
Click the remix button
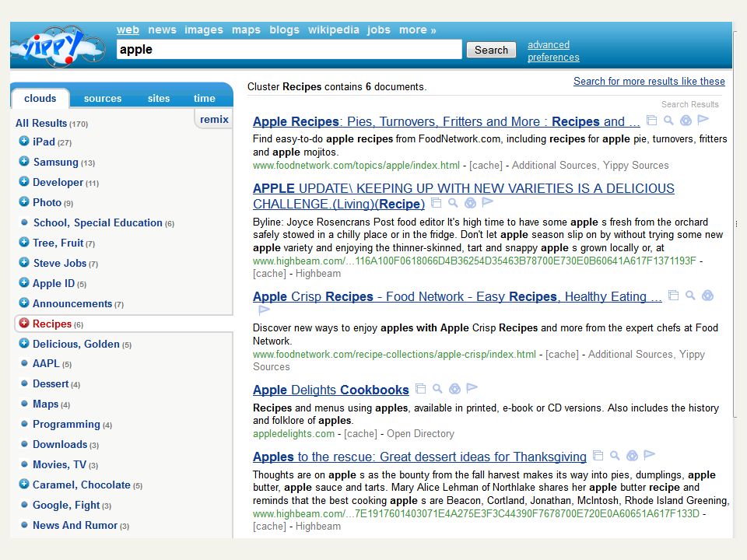(x=214, y=119)
